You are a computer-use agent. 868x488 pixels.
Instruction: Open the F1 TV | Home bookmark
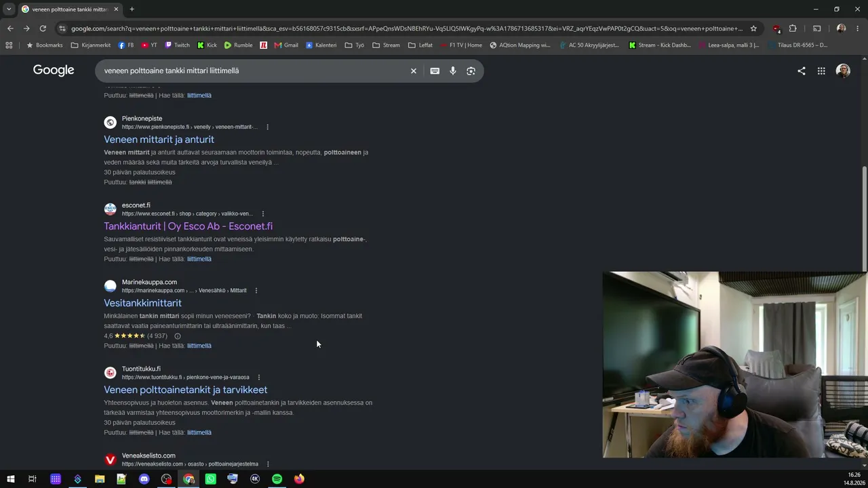460,45
